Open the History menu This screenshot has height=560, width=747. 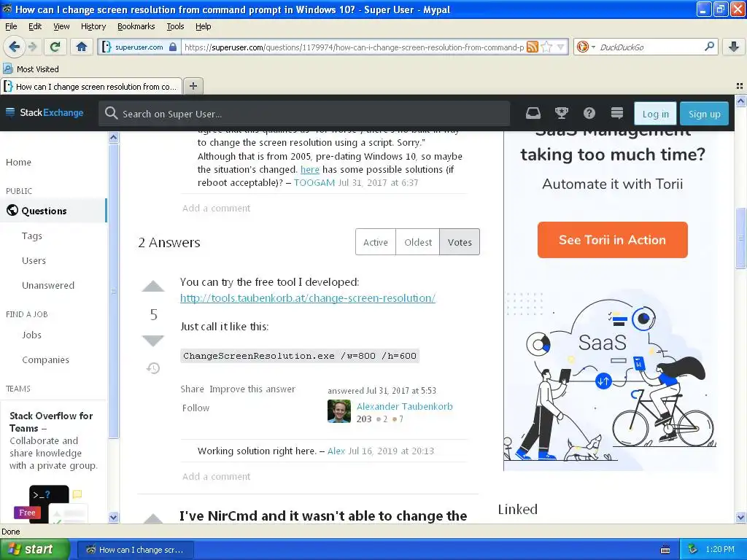coord(93,26)
